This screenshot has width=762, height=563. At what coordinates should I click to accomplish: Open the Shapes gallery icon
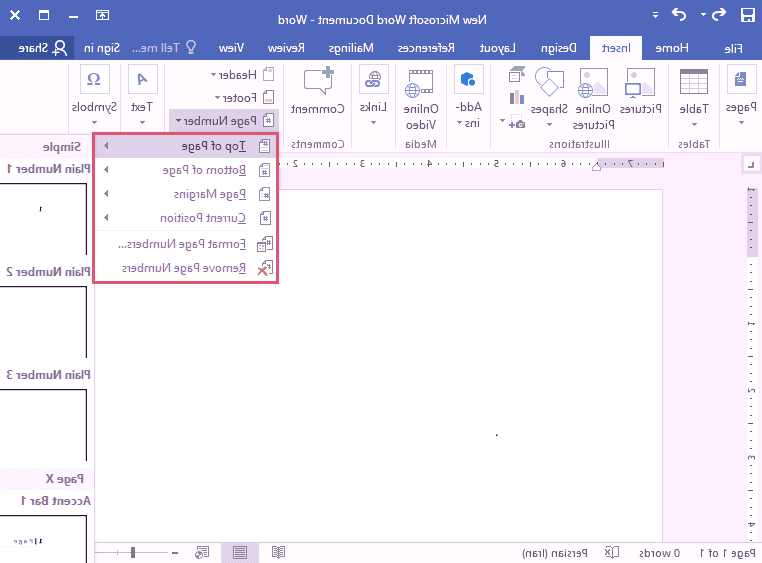549,82
